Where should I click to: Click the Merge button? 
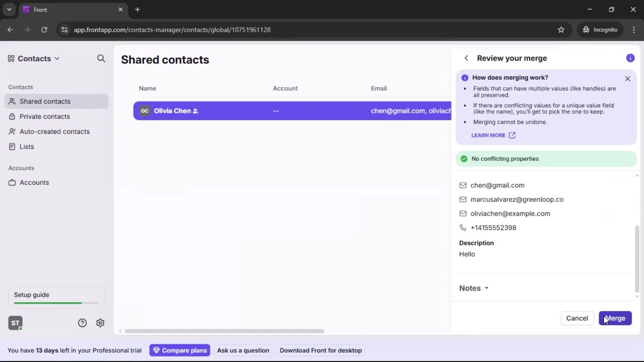[615, 318]
